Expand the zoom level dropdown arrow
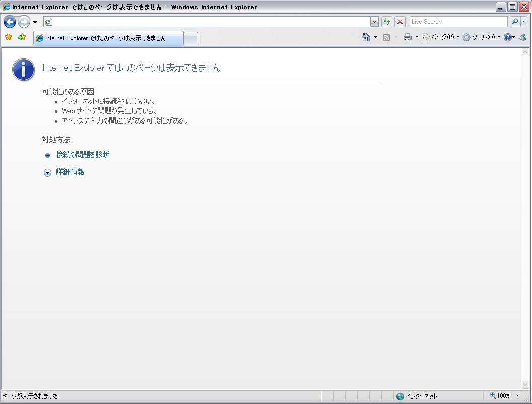The width and height of the screenshot is (532, 404). pos(517,396)
